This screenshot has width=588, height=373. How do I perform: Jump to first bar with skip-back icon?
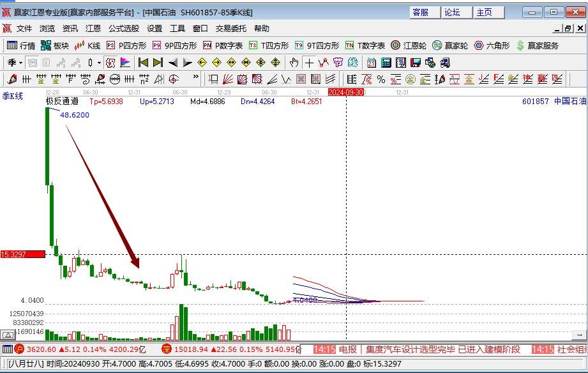[x=143, y=63]
